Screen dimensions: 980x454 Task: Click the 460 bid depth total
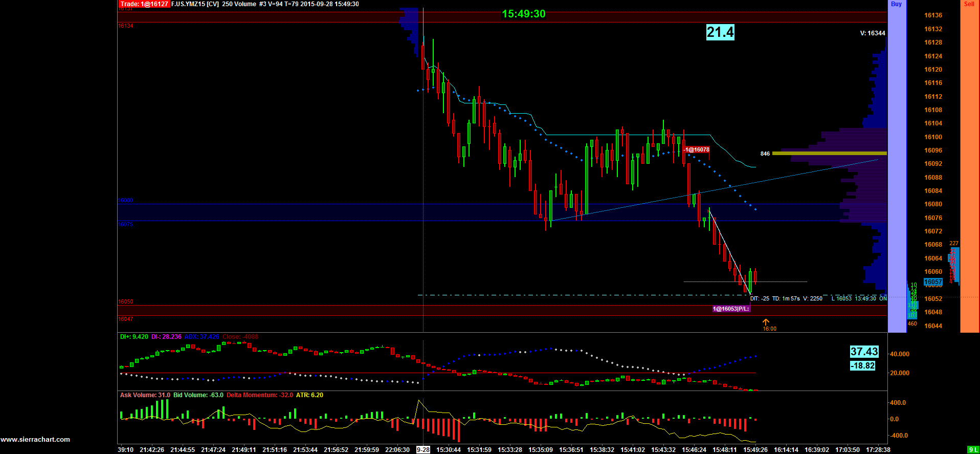tap(912, 323)
